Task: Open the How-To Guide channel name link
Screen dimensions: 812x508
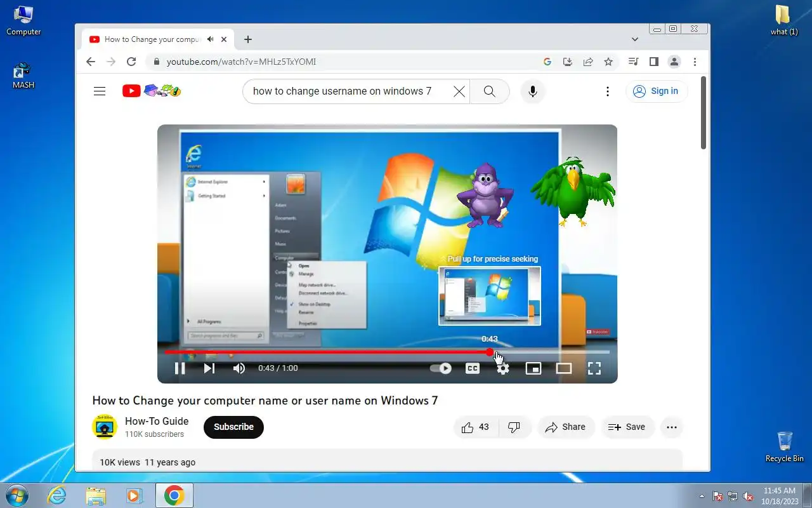Action: pos(157,421)
